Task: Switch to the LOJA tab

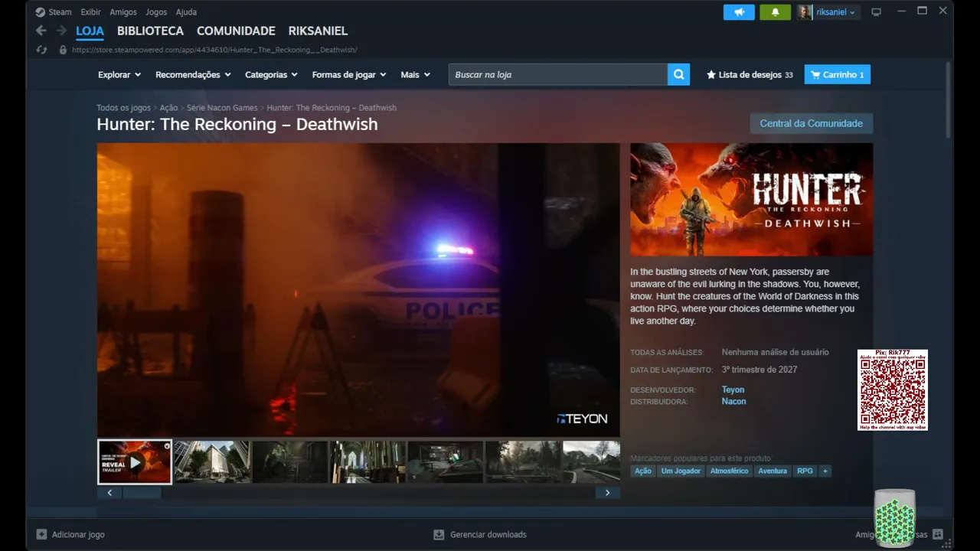Action: click(90, 31)
